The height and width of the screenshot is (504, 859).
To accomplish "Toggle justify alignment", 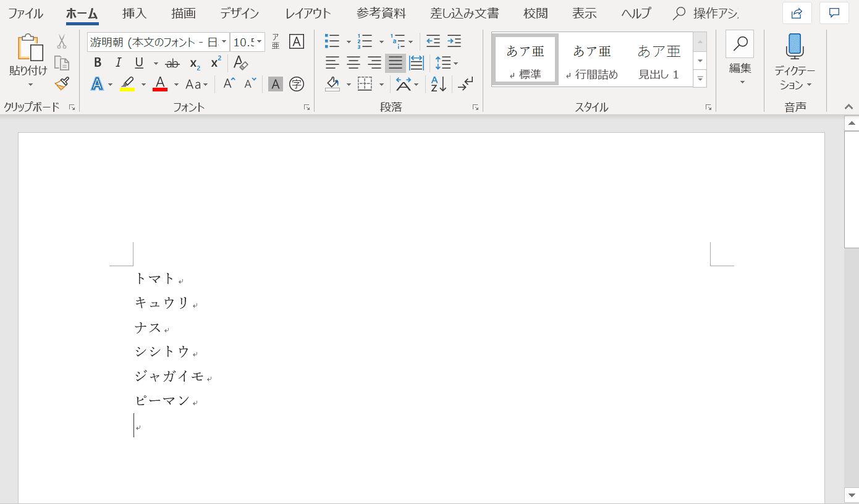I will coord(396,63).
